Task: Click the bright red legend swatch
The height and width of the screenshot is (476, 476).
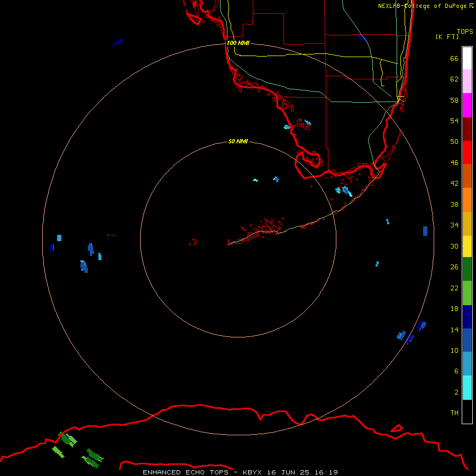Action: coord(467,152)
